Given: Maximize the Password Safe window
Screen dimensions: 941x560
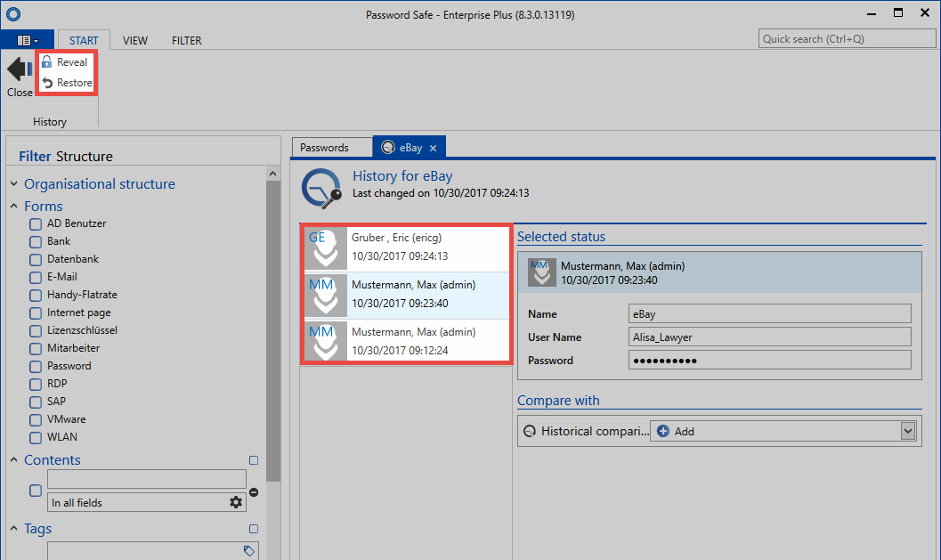Looking at the screenshot, I should tap(898, 13).
